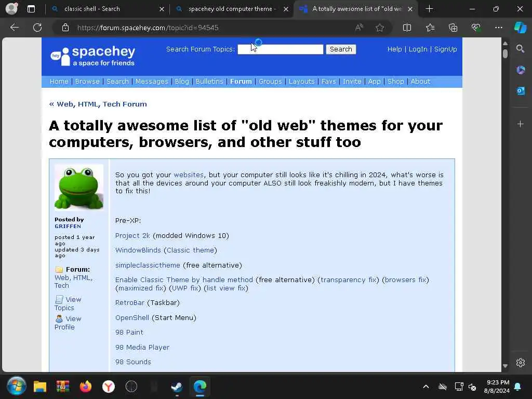Show hidden tray icons chevron
532x399 pixels.
[426, 387]
